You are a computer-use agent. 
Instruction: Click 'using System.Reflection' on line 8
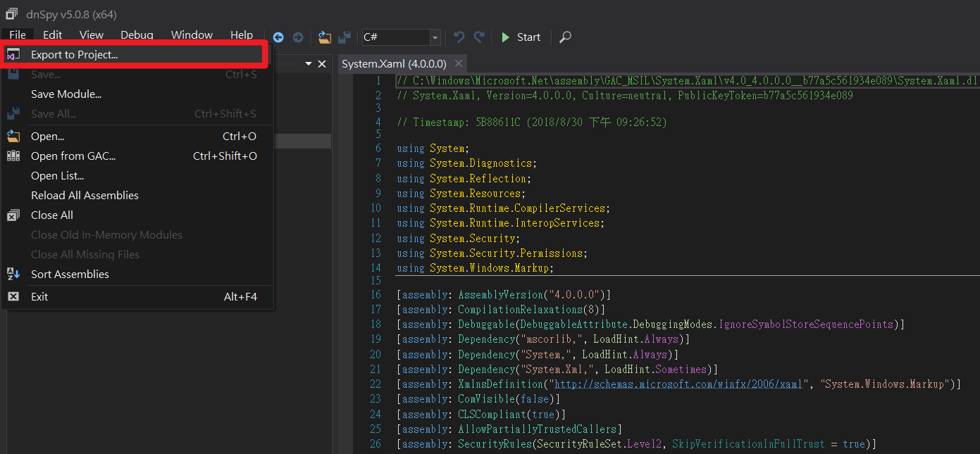(x=464, y=179)
